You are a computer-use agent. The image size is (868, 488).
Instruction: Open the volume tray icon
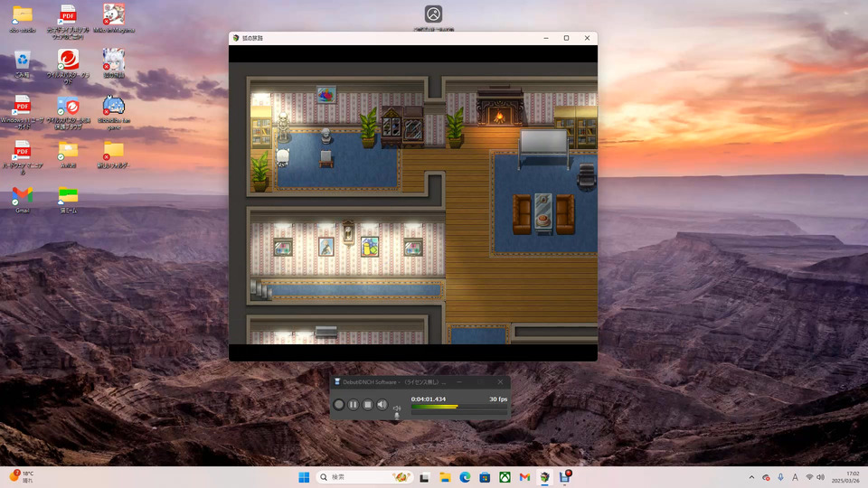coord(820,477)
